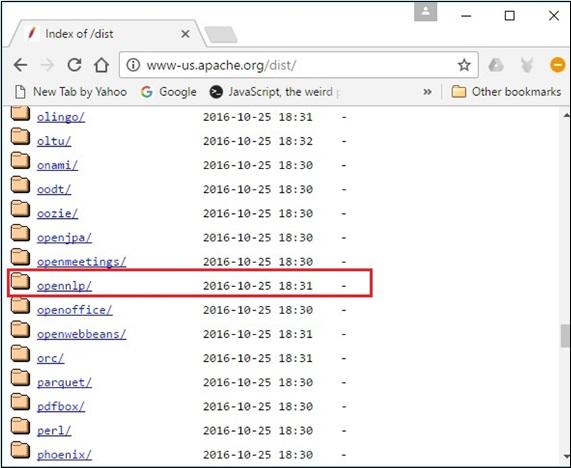This screenshot has width=571, height=468.
Task: Reload the page with refresh icon
Action: pos(75,65)
